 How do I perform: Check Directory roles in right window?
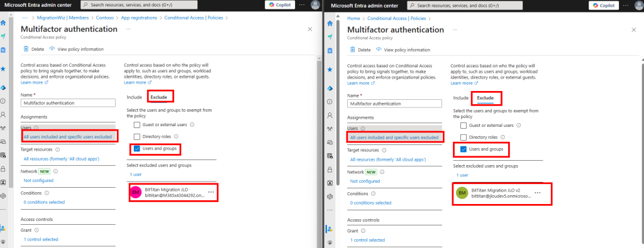pyautogui.click(x=464, y=137)
